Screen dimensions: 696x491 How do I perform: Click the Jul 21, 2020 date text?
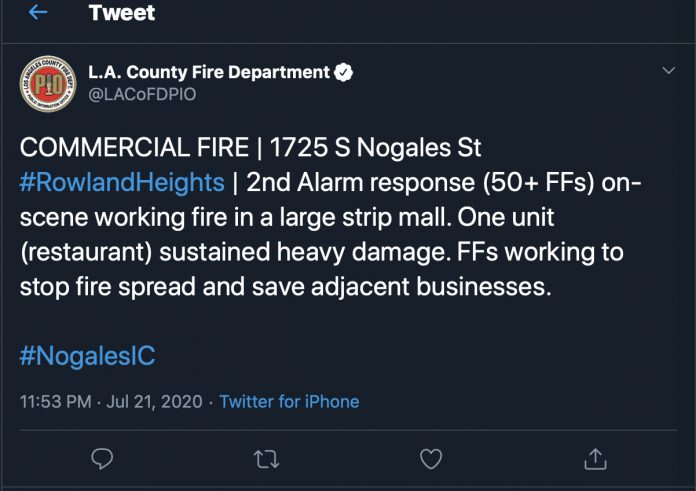(x=154, y=402)
